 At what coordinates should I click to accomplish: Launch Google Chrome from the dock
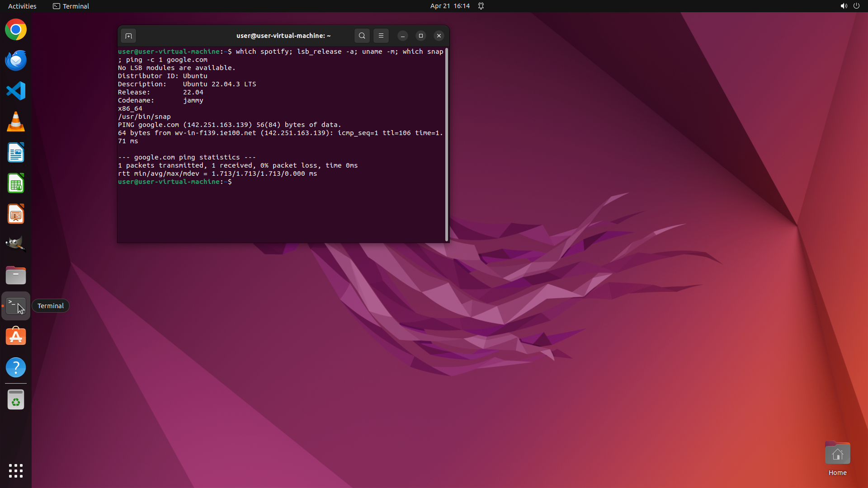16,30
